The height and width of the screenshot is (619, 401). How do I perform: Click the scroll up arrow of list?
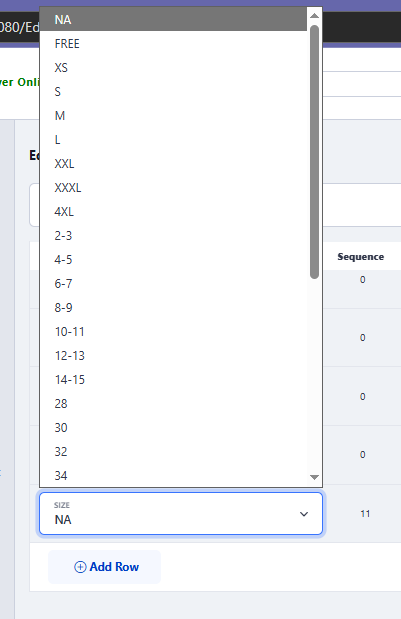click(315, 16)
